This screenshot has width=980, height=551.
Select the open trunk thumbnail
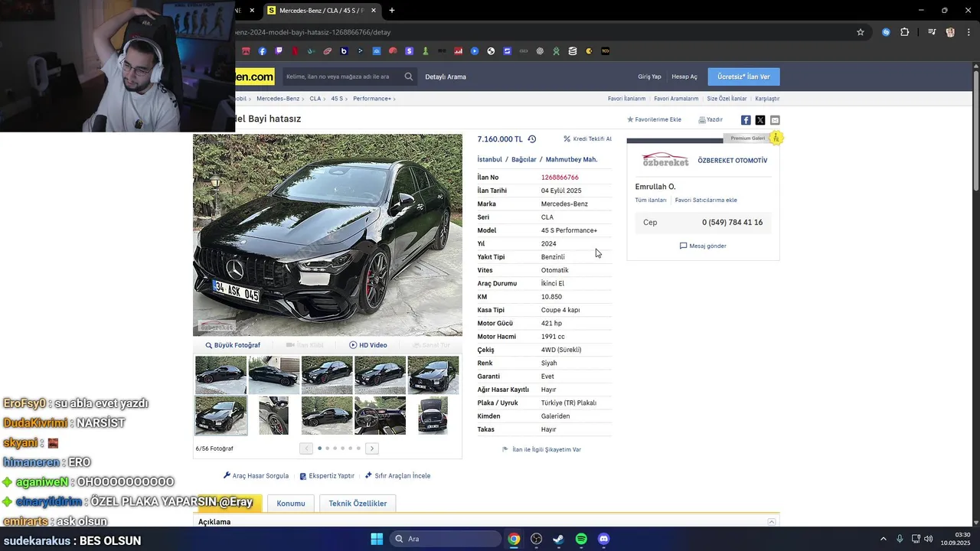tap(433, 416)
